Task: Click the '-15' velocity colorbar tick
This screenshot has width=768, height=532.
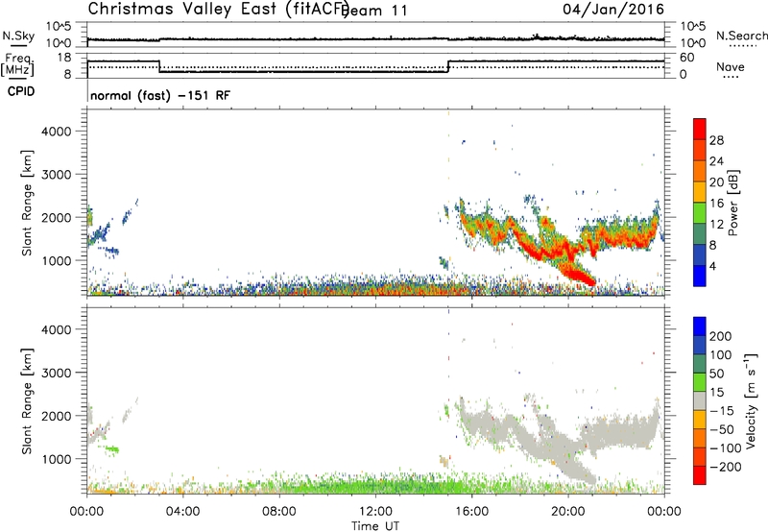Action: click(722, 411)
